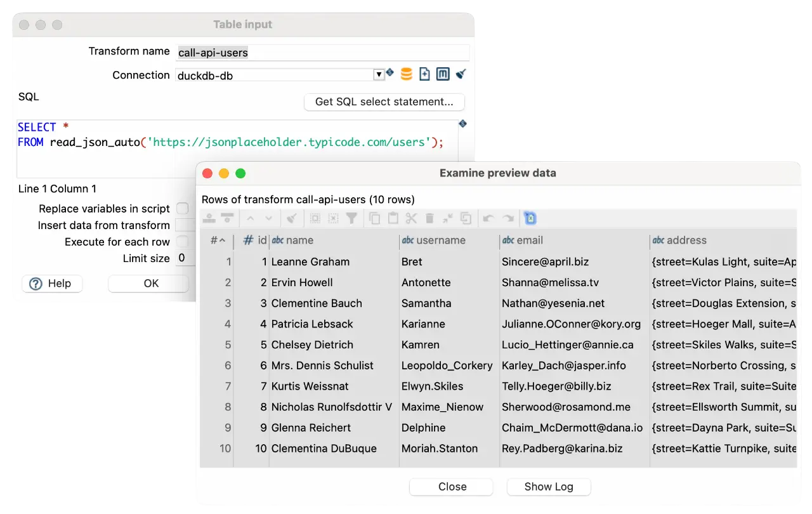Click the Transform name input field

[x=322, y=53]
